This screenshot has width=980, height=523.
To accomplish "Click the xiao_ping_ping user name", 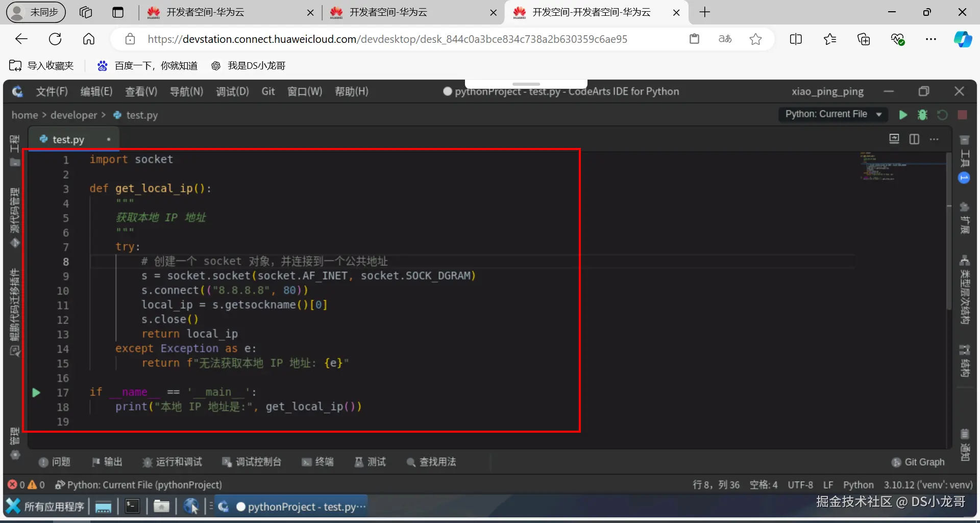I will click(827, 91).
